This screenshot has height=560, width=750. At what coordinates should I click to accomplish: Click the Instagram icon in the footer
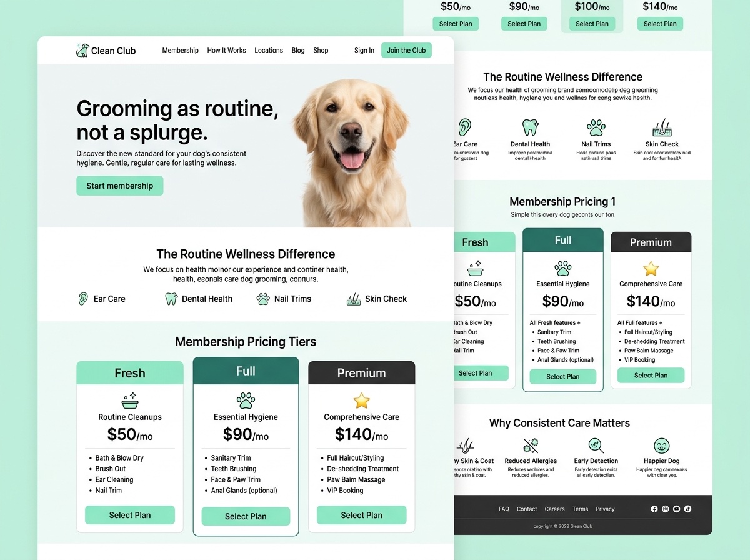[666, 509]
